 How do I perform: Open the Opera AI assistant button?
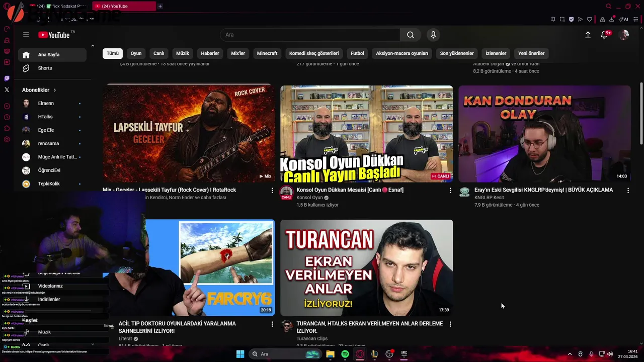click(623, 19)
